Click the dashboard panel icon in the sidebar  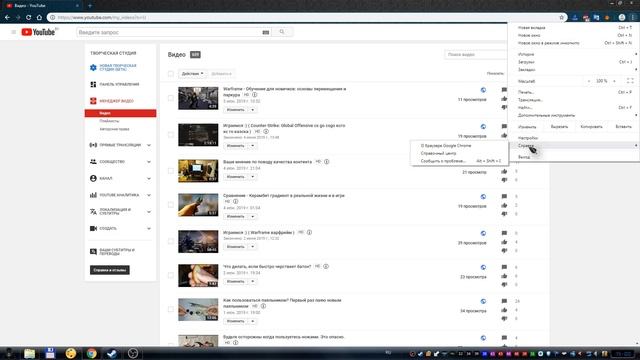pos(93,84)
